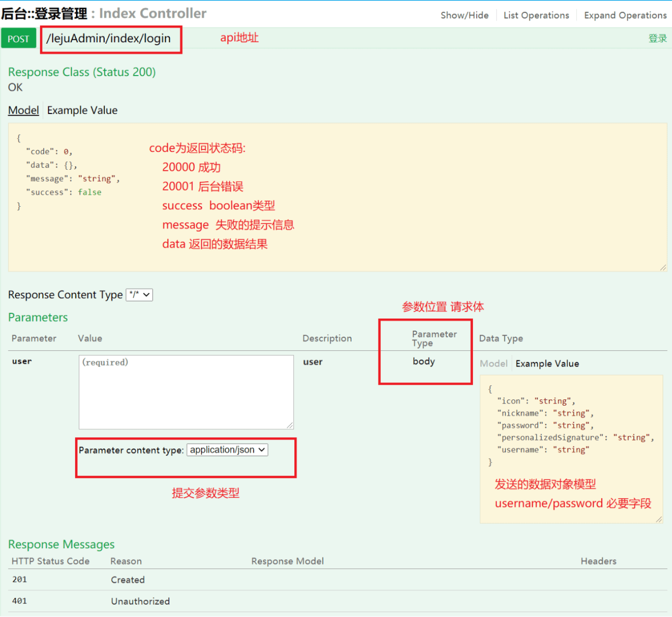Select the green POST method badge
The image size is (672, 617).
19,38
